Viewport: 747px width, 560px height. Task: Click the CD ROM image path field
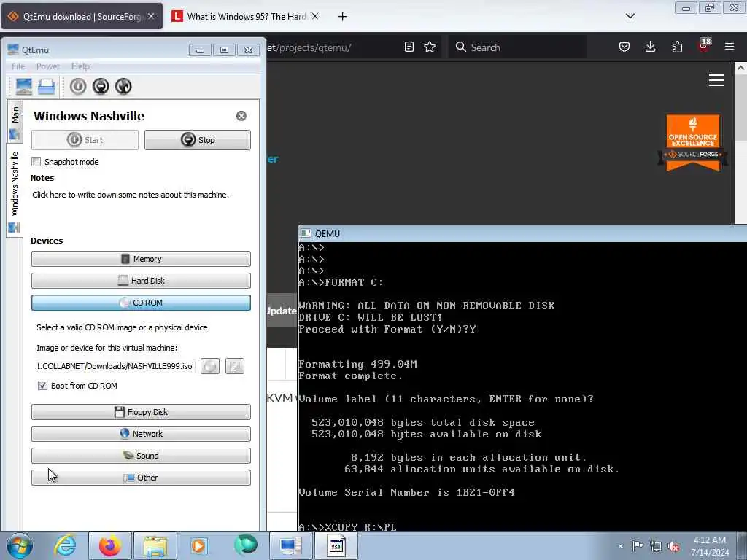click(x=115, y=366)
